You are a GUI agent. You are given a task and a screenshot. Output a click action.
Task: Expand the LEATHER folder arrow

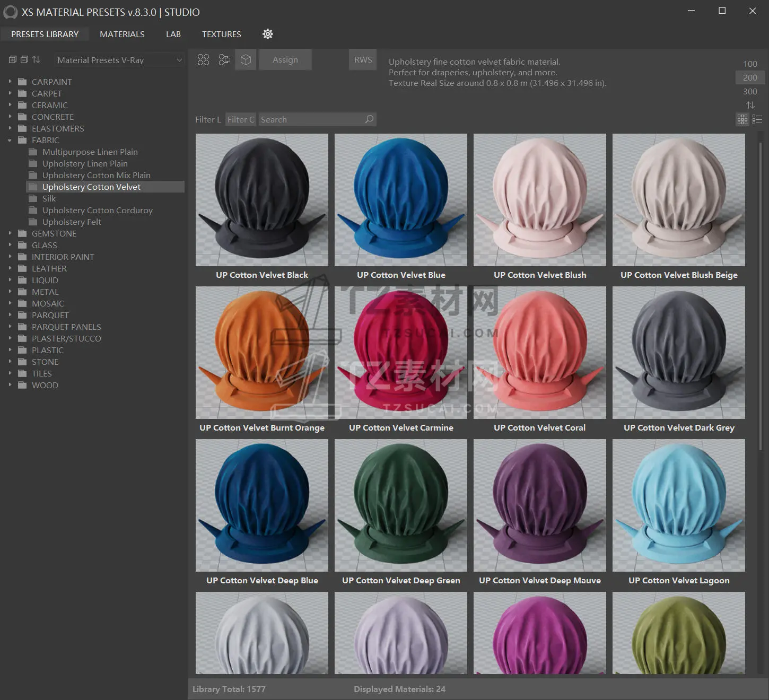(x=10, y=269)
